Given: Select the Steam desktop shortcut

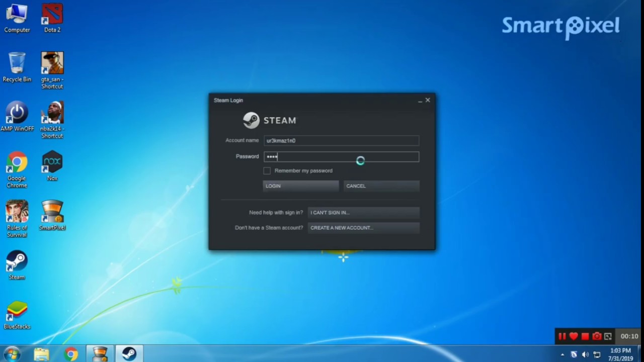Looking at the screenshot, I should pos(17,265).
